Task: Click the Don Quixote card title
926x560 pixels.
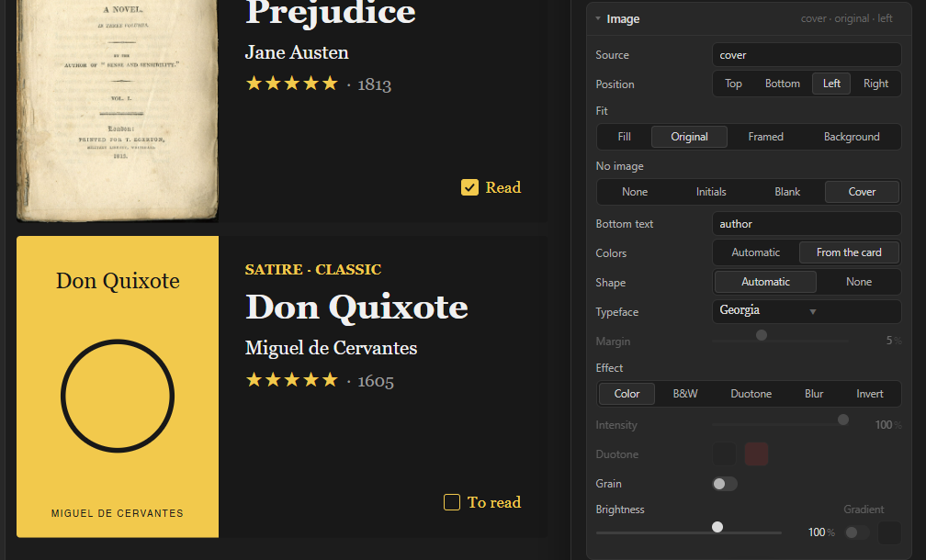Action: pyautogui.click(x=356, y=308)
